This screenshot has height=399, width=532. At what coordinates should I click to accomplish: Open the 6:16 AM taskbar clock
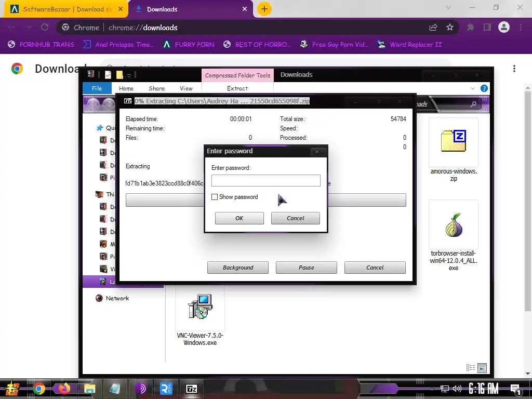click(484, 389)
